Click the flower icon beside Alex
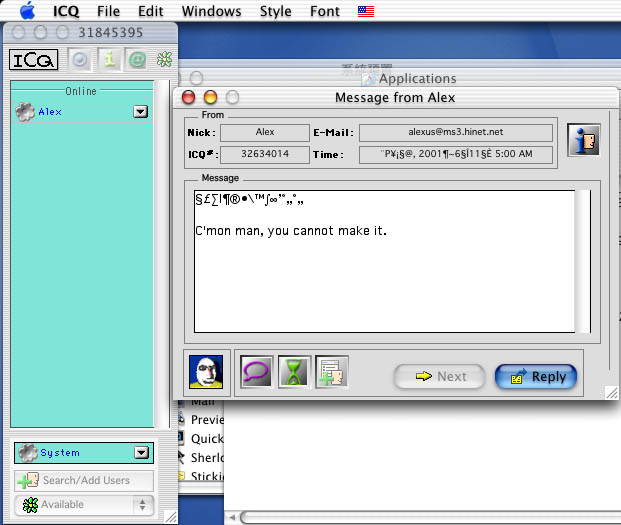Image resolution: width=621 pixels, height=525 pixels. pyautogui.click(x=25, y=112)
